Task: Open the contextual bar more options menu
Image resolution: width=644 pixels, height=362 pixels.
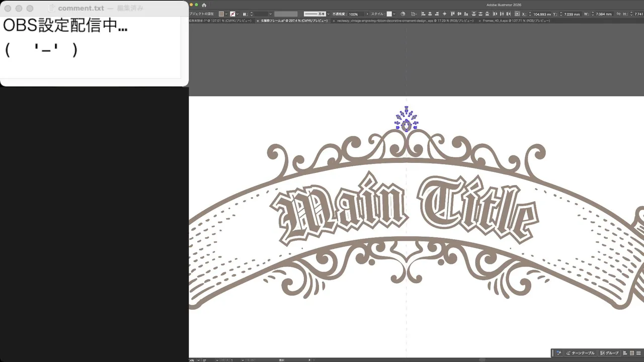Action: click(638, 353)
